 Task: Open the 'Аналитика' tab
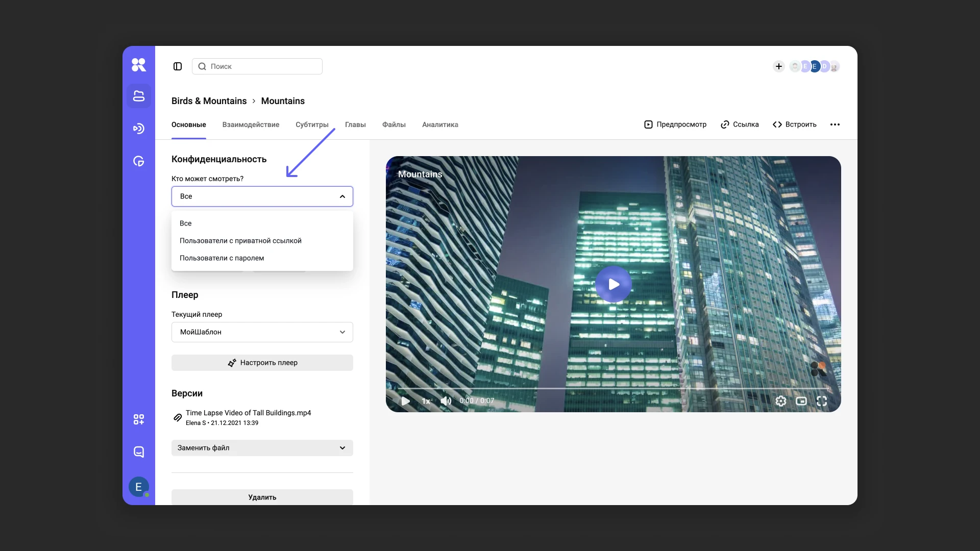439,124
